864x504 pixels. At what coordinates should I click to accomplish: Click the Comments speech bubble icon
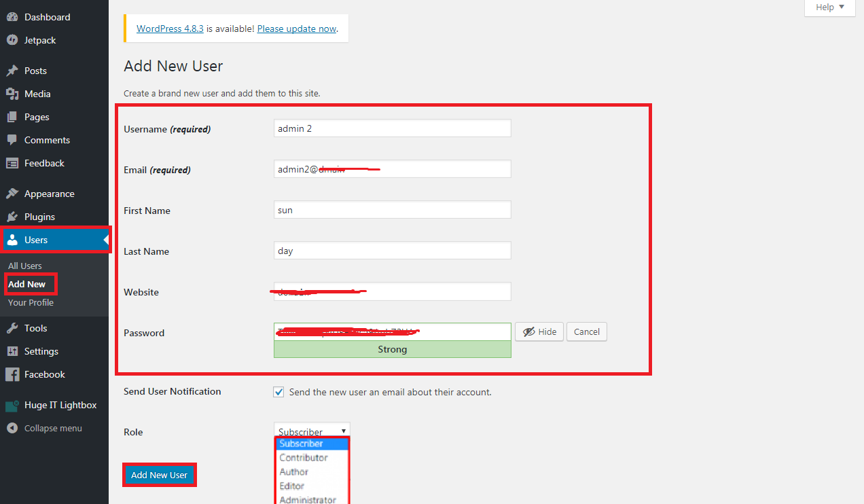12,140
